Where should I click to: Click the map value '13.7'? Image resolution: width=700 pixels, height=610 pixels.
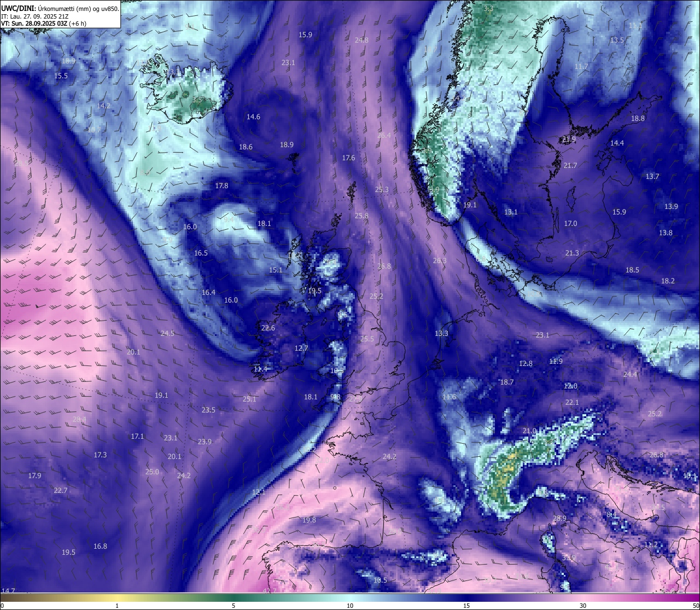tap(652, 177)
